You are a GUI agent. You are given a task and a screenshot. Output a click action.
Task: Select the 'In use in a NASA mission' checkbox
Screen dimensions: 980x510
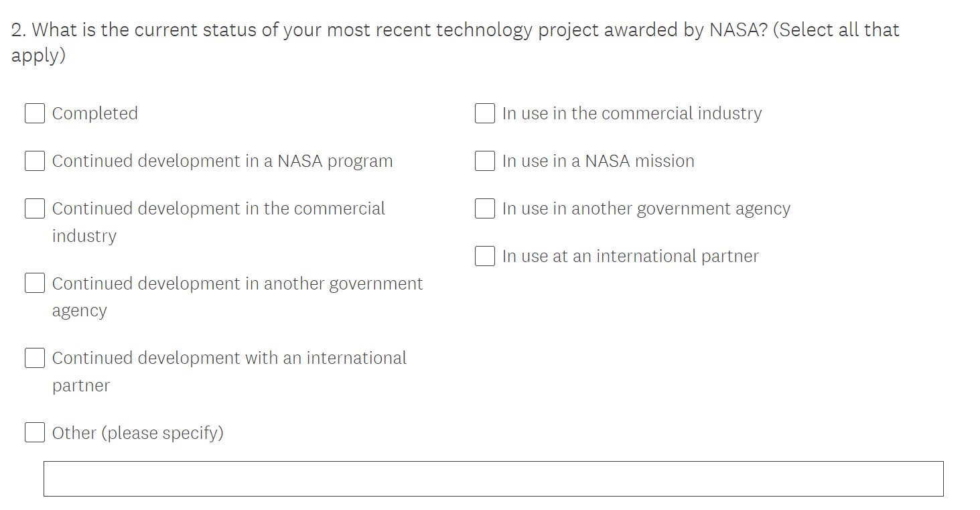[485, 161]
